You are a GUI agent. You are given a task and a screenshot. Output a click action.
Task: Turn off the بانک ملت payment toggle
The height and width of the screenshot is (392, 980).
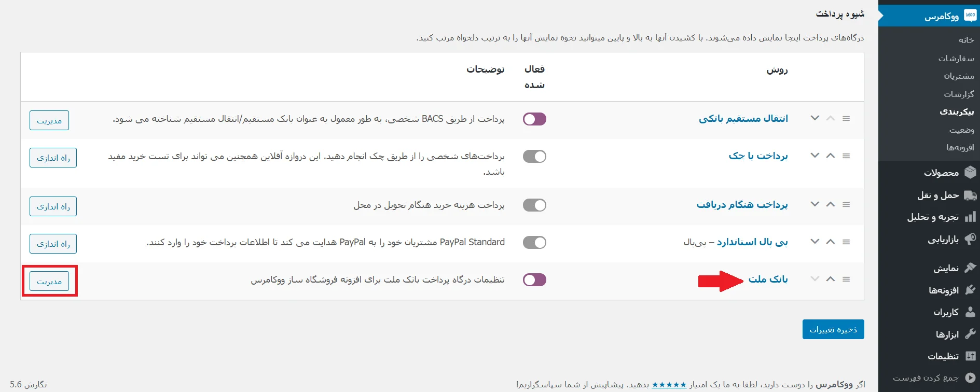535,279
